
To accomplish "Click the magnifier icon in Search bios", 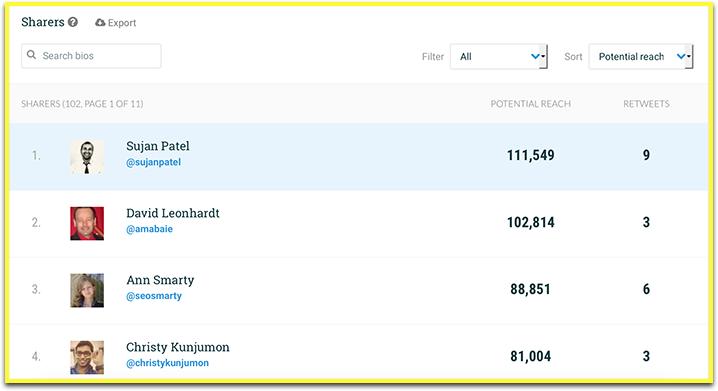I will click(x=31, y=55).
